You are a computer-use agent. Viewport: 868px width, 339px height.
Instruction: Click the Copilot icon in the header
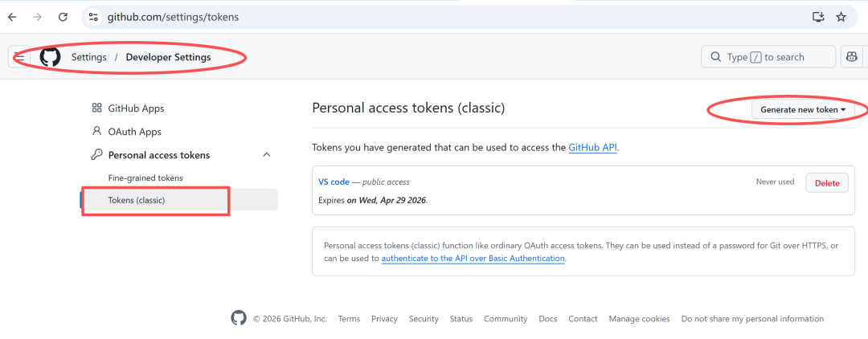click(851, 57)
